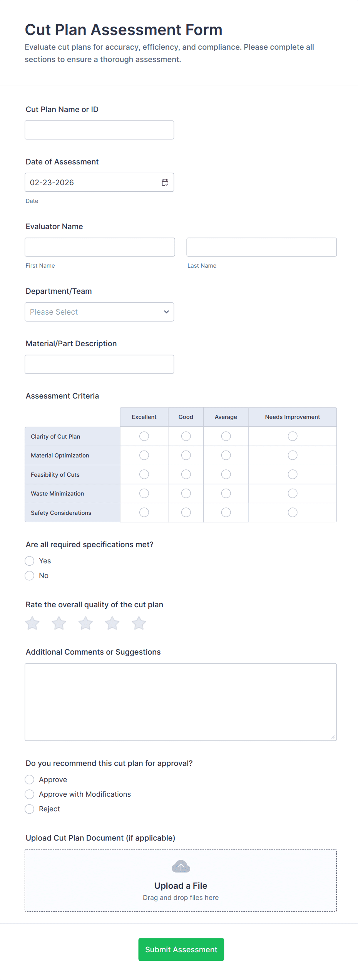This screenshot has width=358, height=980.
Task: Mark Material Optimization as Good
Action: [186, 456]
